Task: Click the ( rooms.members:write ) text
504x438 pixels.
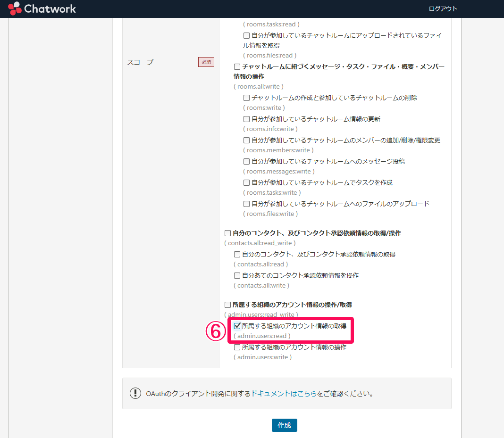Action: [x=278, y=150]
